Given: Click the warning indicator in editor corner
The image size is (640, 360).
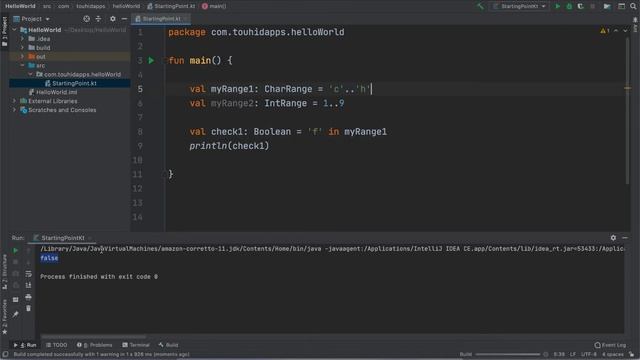Looking at the screenshot, I should point(604,31).
